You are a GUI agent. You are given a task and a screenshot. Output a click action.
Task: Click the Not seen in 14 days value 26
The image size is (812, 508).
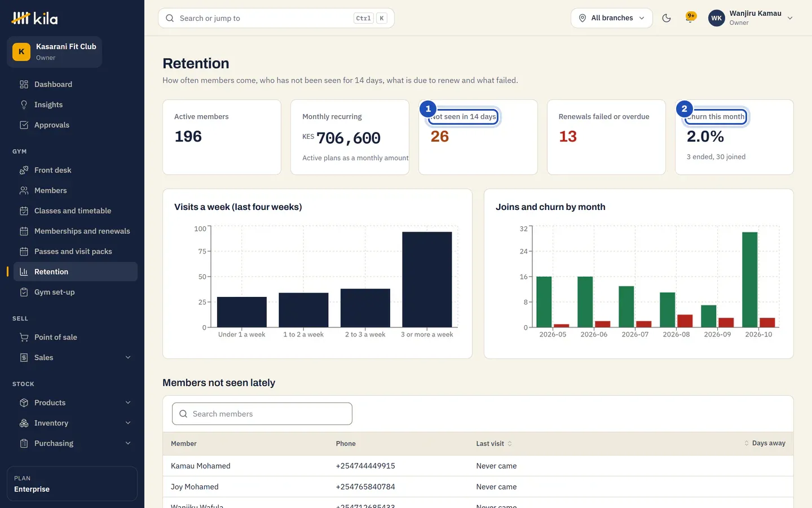(440, 137)
